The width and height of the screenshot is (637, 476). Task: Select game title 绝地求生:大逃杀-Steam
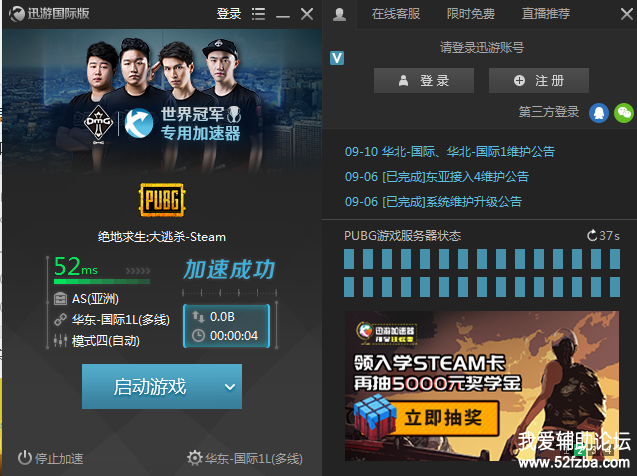coord(162,237)
